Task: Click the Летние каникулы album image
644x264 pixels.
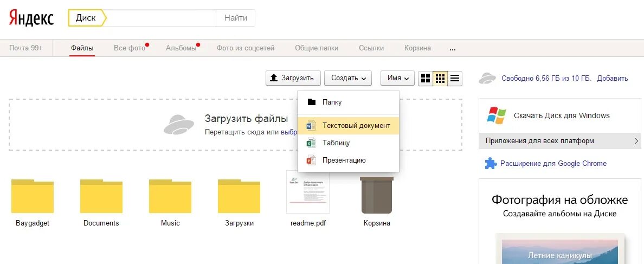Action: click(560, 252)
